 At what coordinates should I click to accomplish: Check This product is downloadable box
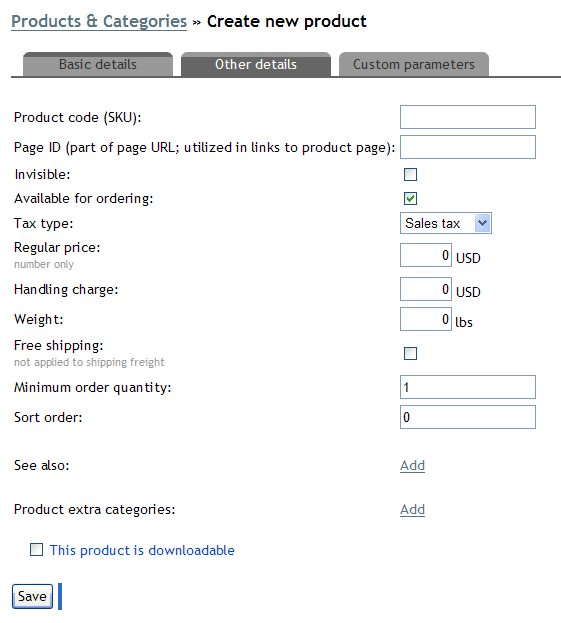point(37,550)
